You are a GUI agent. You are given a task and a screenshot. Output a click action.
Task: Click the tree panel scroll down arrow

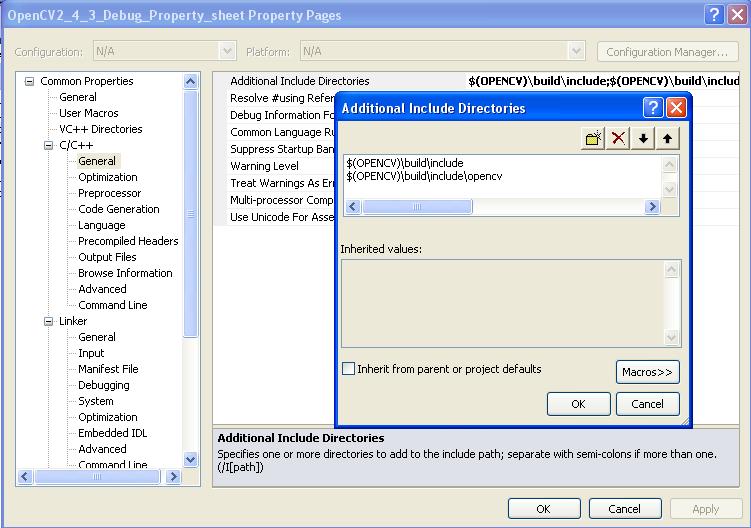coord(190,459)
